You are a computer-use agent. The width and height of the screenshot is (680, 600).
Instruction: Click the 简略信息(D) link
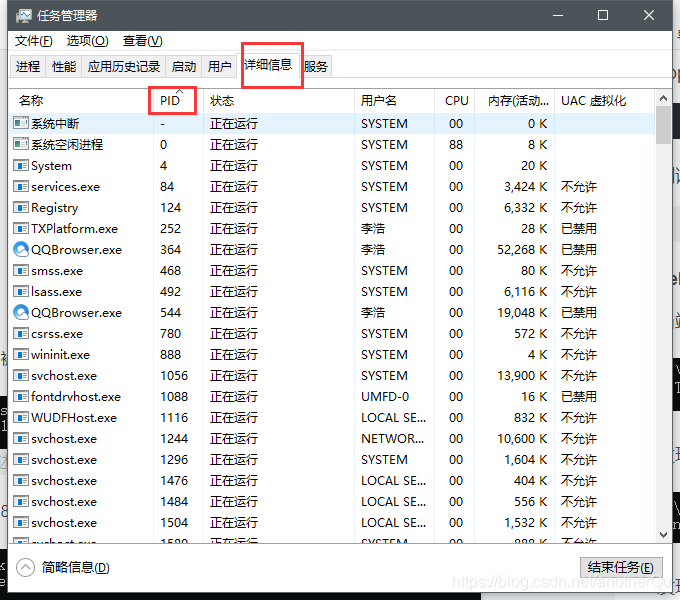point(75,567)
